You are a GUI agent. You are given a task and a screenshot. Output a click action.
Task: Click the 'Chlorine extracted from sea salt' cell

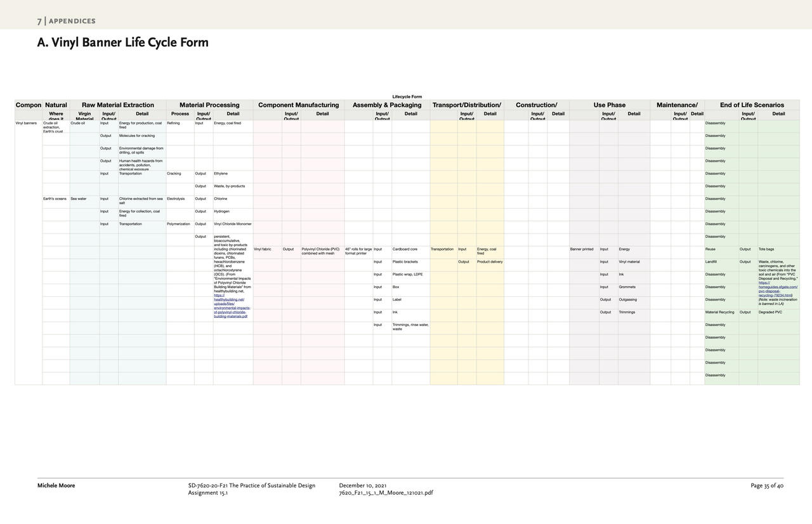(x=141, y=201)
